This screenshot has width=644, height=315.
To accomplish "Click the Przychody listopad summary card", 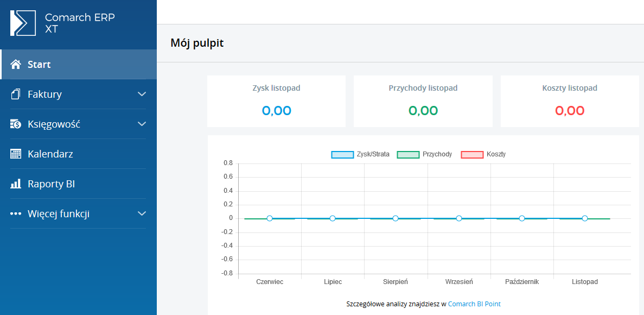I will (423, 101).
